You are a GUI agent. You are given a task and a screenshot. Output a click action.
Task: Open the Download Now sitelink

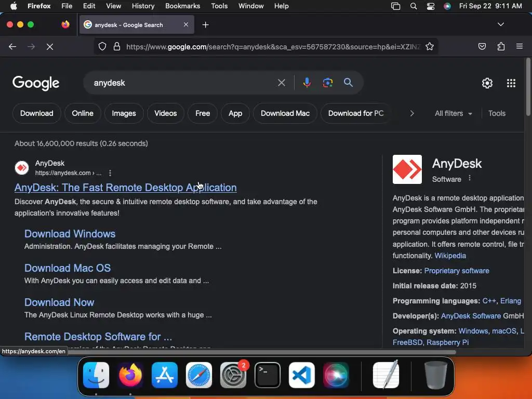click(59, 302)
